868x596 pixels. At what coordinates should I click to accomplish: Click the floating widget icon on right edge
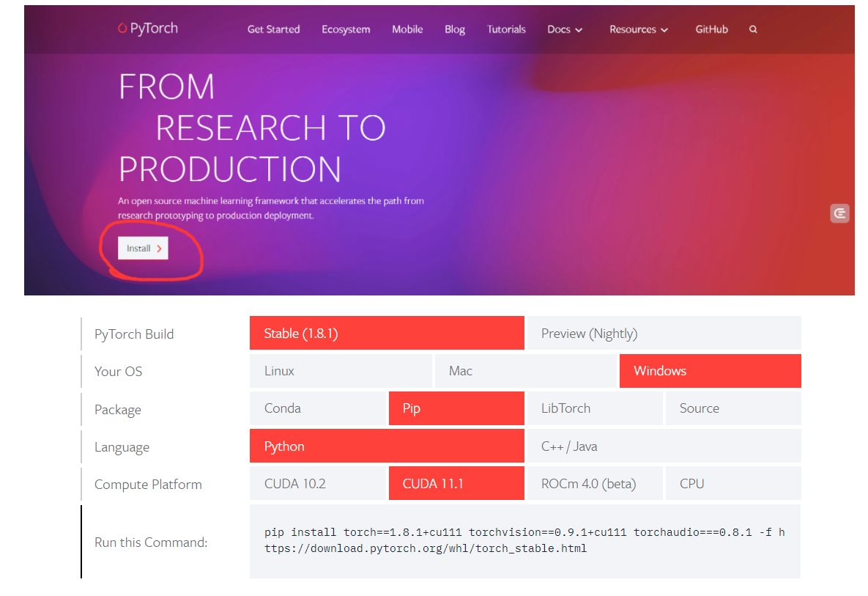[839, 213]
